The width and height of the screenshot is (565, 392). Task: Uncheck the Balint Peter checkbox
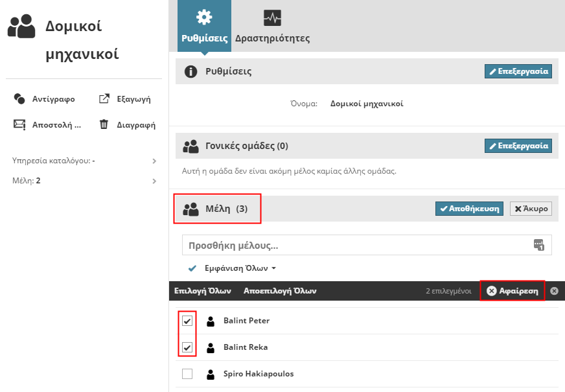(x=187, y=321)
